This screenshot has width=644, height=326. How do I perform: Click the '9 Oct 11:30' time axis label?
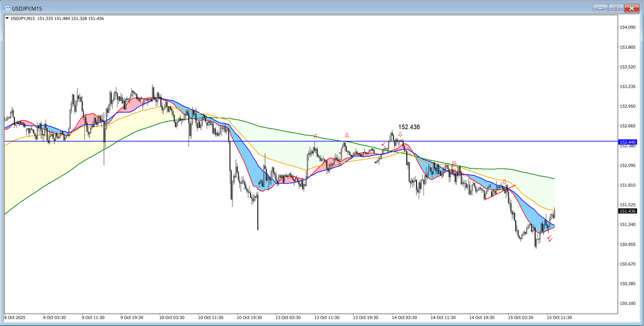coord(93,317)
